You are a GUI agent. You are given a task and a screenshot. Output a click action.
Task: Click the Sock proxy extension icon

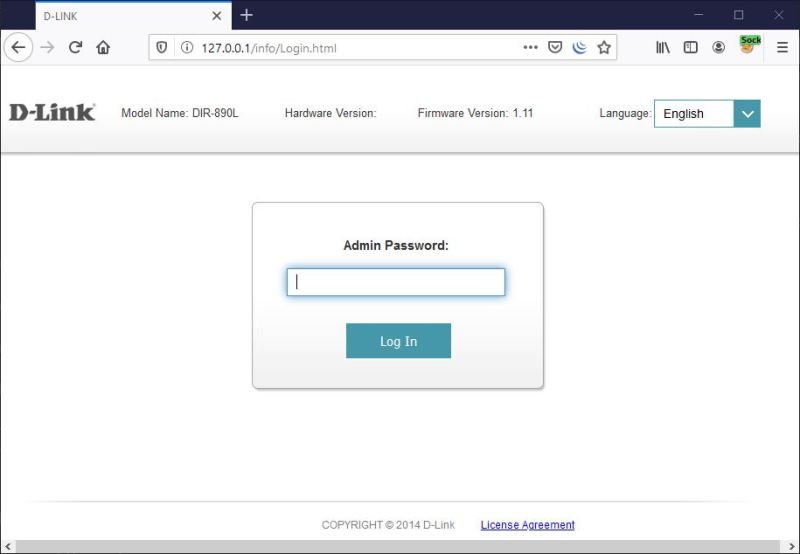click(x=749, y=45)
